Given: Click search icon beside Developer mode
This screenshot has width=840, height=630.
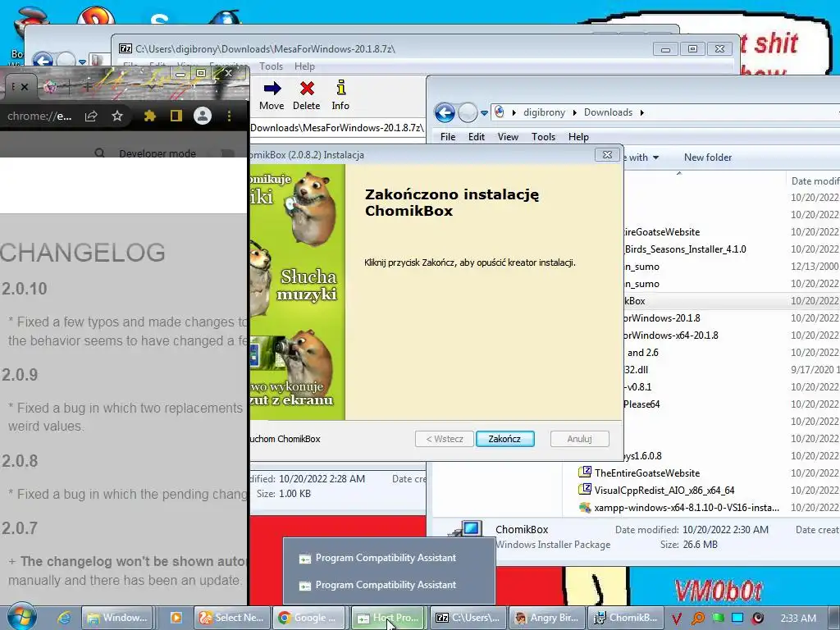Looking at the screenshot, I should (99, 153).
